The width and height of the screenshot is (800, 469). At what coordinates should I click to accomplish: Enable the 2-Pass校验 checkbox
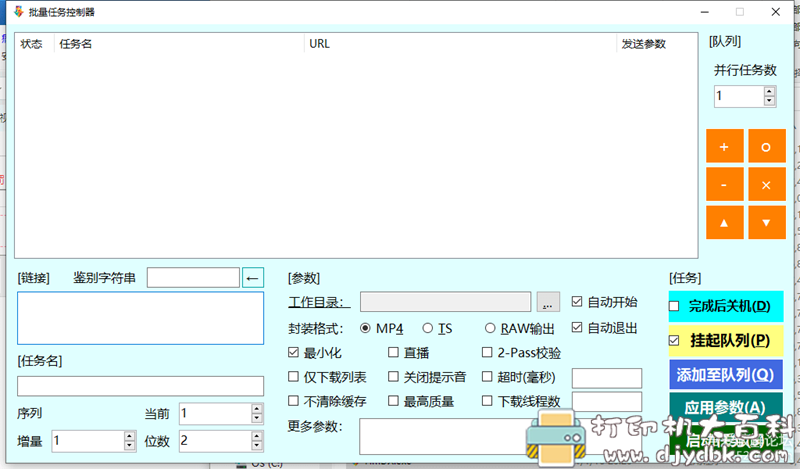(x=487, y=352)
